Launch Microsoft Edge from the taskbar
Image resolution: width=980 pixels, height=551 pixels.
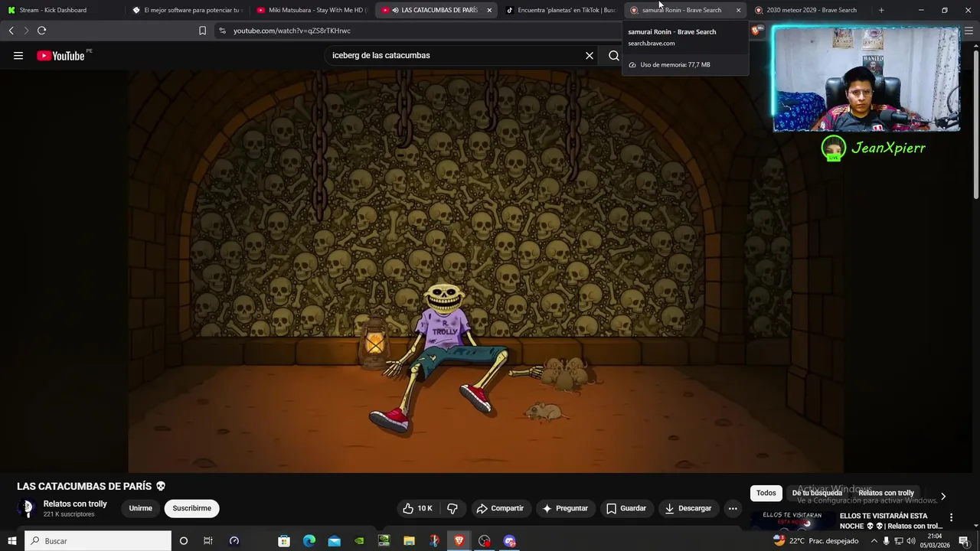pyautogui.click(x=309, y=541)
